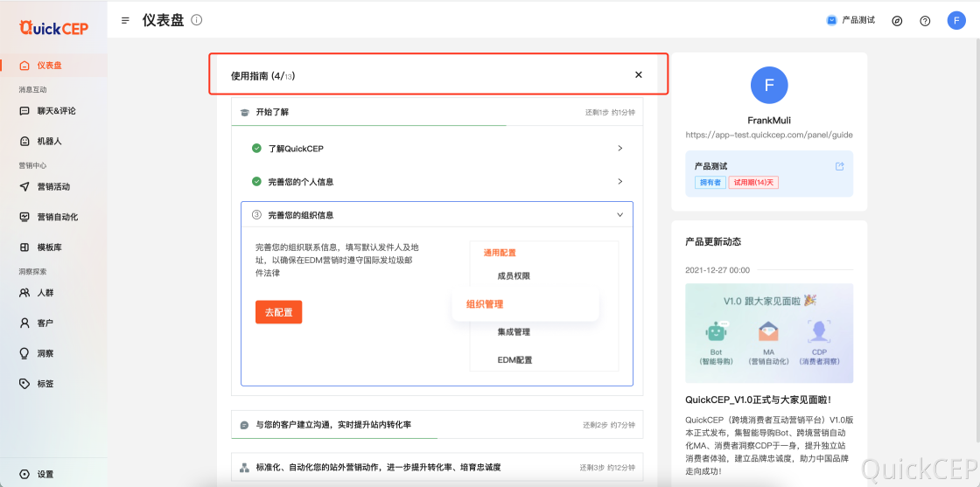Click the 使用指南 (4/13) title

click(x=263, y=76)
